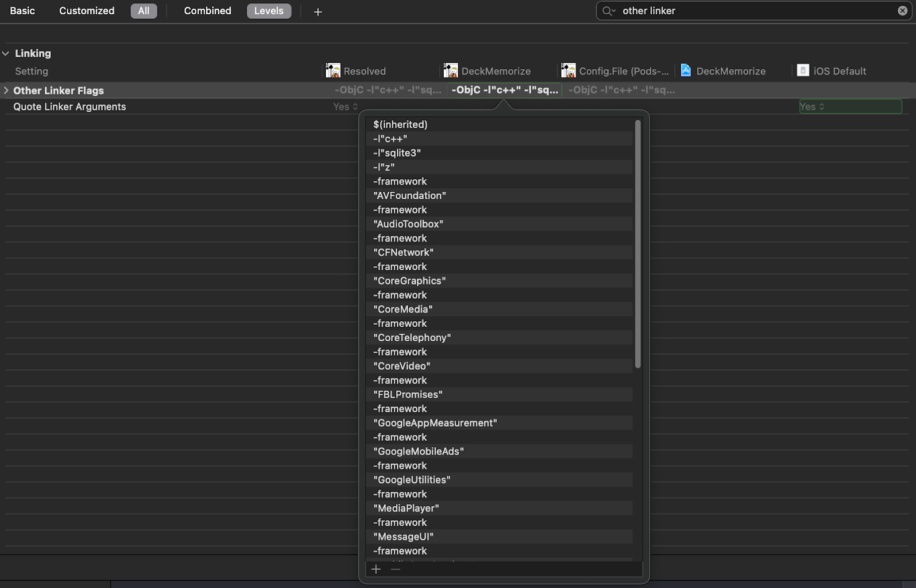Expand Other Linker Flags row
916x588 pixels.
coord(6,90)
